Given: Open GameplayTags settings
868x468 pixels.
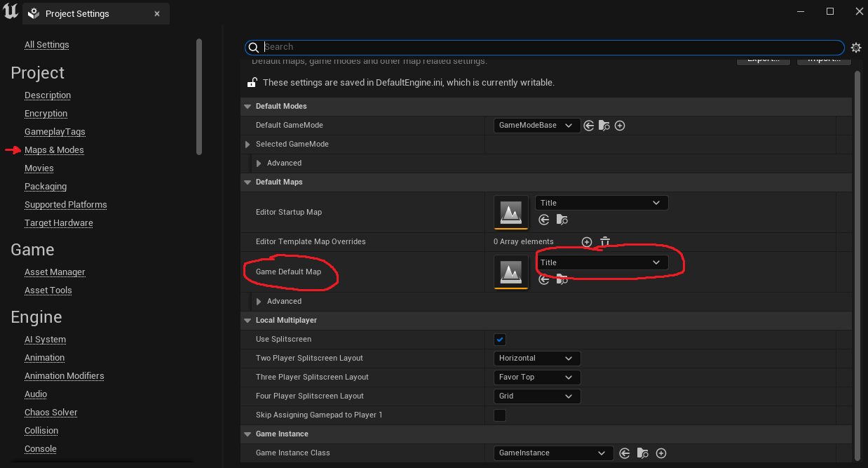Looking at the screenshot, I should (x=55, y=132).
